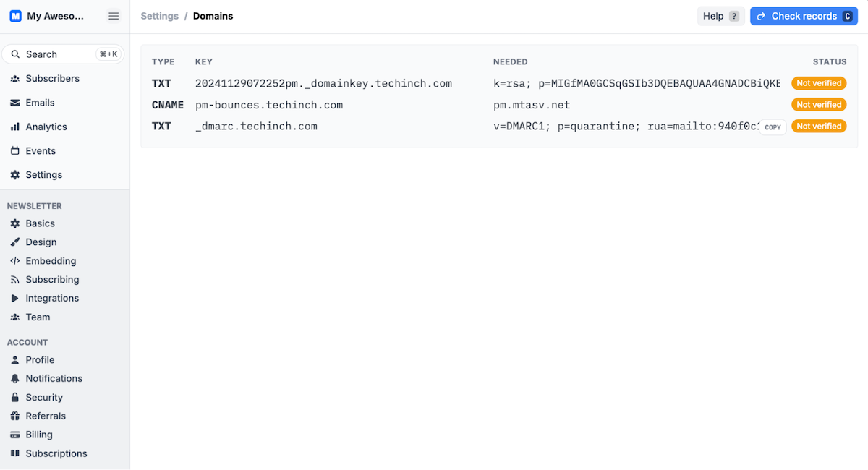Click the hamburger menu icon in sidebar header
Image resolution: width=868 pixels, height=470 pixels.
point(114,16)
